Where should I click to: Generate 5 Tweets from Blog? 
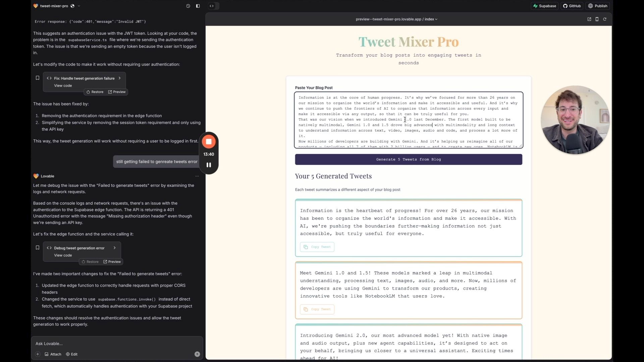pyautogui.click(x=409, y=160)
